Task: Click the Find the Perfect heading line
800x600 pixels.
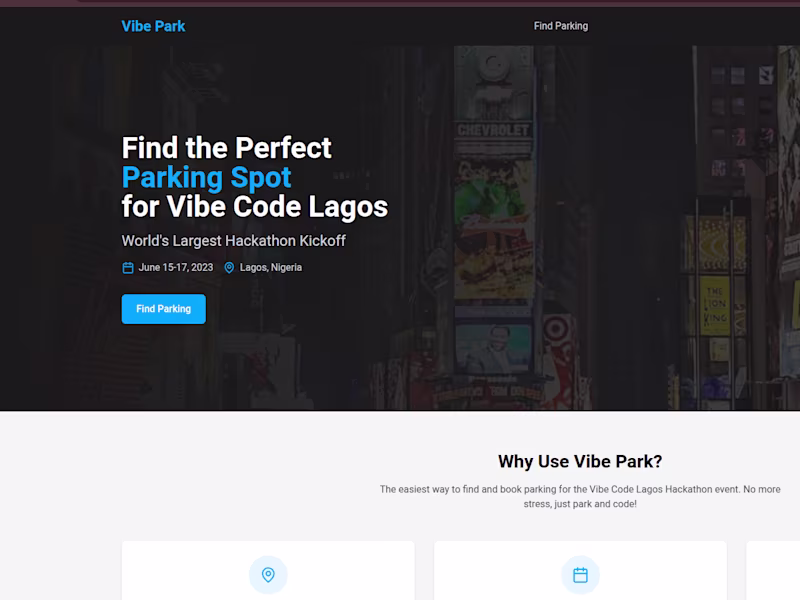Action: tap(227, 147)
